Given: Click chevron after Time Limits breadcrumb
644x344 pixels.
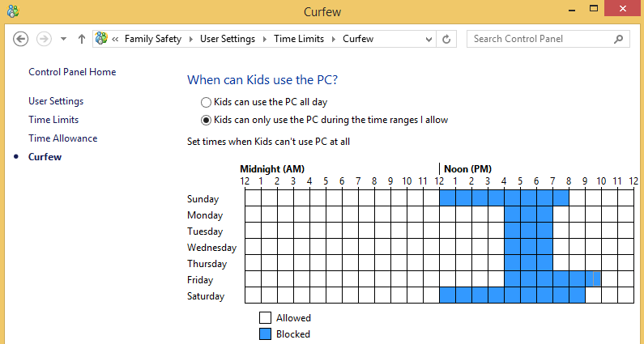Looking at the screenshot, I should pos(334,39).
